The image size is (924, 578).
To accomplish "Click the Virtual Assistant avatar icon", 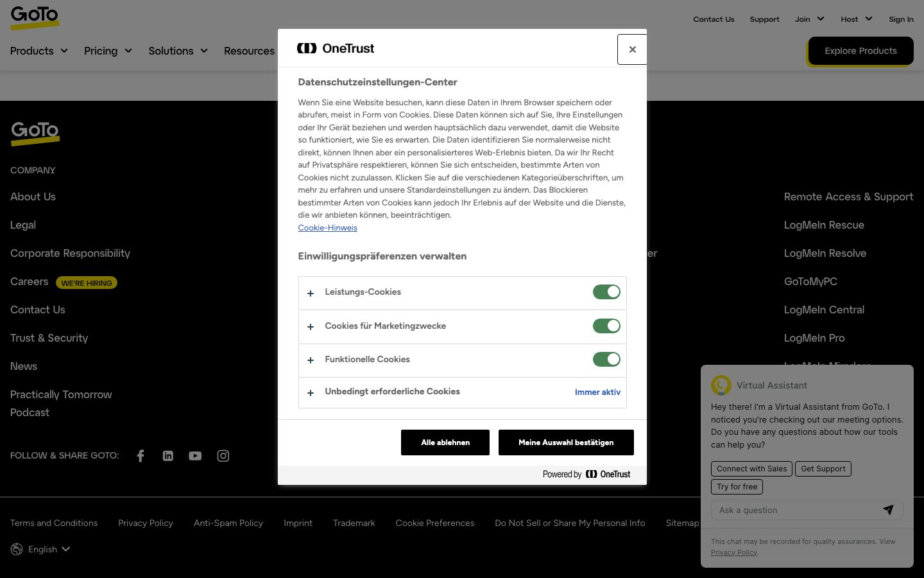I will 721,385.
